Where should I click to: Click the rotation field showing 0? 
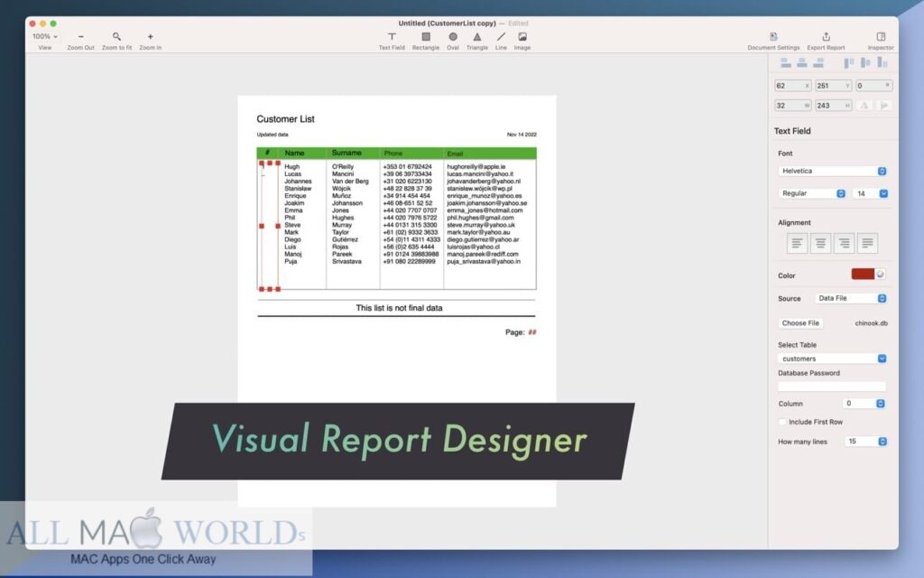tap(873, 86)
